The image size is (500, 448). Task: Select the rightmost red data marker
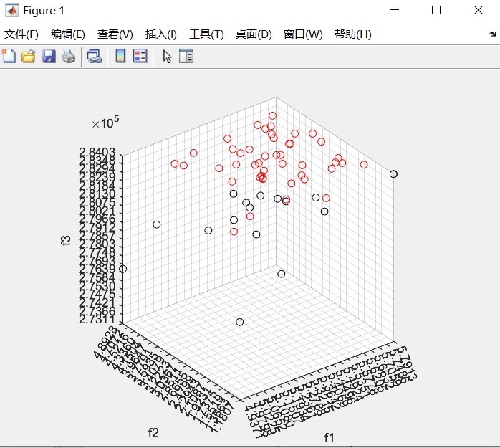pyautogui.click(x=364, y=165)
